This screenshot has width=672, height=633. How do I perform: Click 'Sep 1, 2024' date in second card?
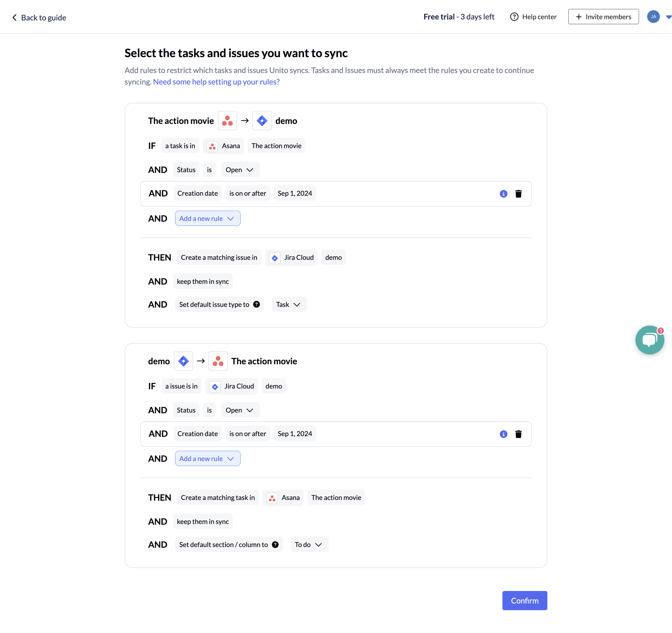coord(295,434)
